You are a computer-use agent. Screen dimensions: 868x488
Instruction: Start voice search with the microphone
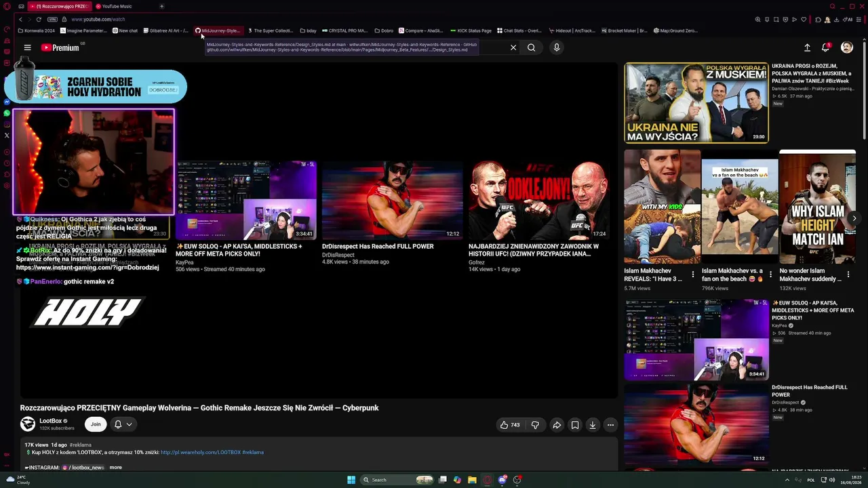[x=557, y=47]
